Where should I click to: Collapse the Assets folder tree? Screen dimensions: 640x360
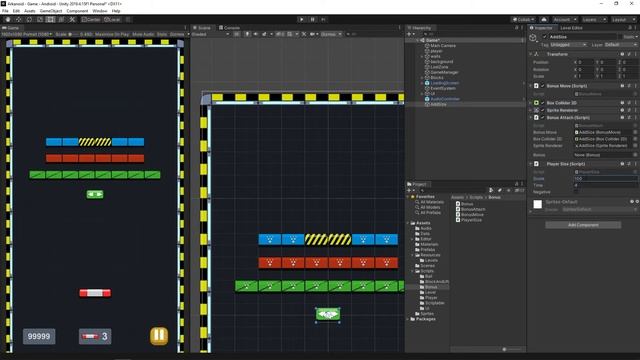tap(408, 223)
